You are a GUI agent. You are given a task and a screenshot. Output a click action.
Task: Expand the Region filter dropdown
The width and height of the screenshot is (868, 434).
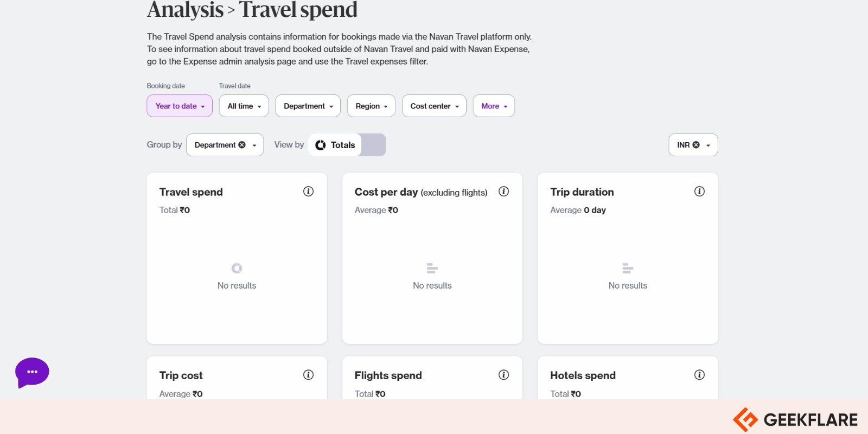pos(371,106)
